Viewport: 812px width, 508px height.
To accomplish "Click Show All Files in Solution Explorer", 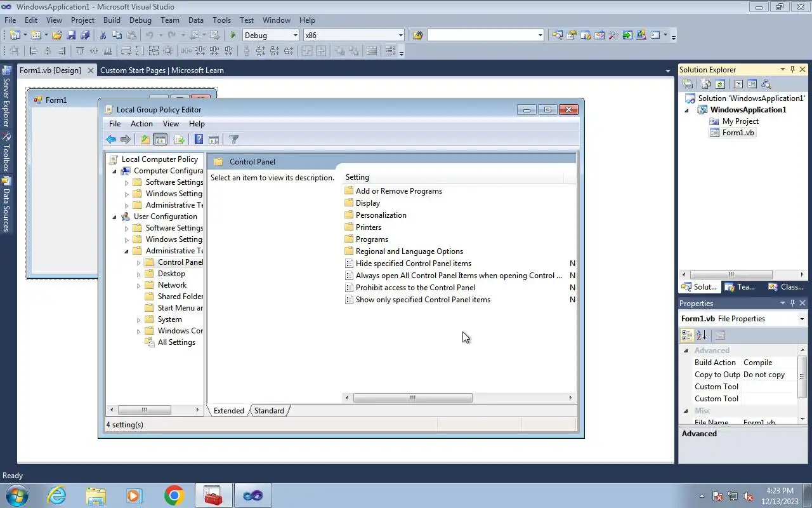I will pos(706,84).
